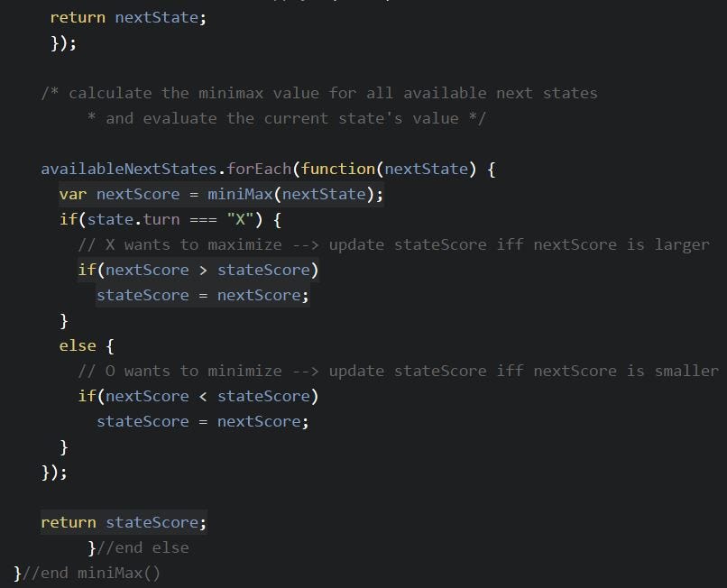Click the "X" string literal
The width and height of the screenshot is (727, 588).
tap(240, 219)
